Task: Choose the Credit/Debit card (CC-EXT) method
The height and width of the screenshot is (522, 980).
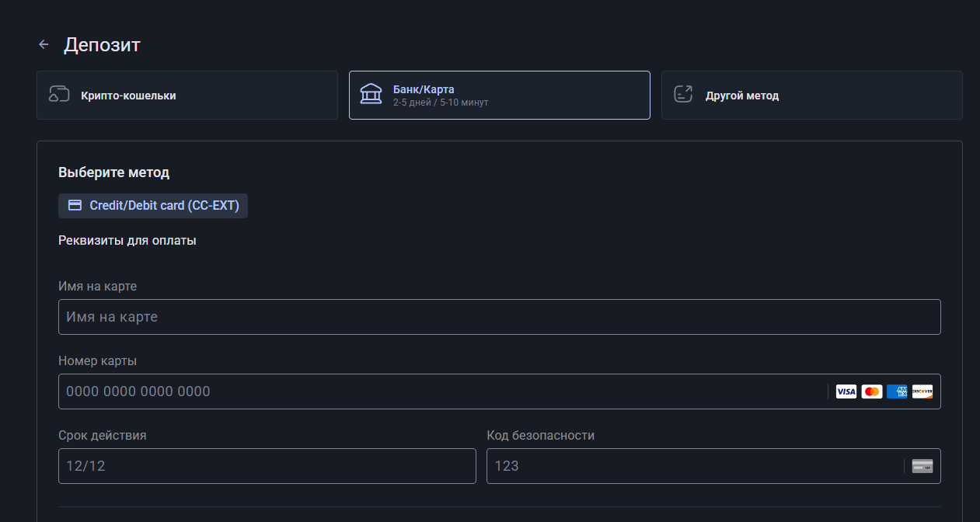Action: 153,206
